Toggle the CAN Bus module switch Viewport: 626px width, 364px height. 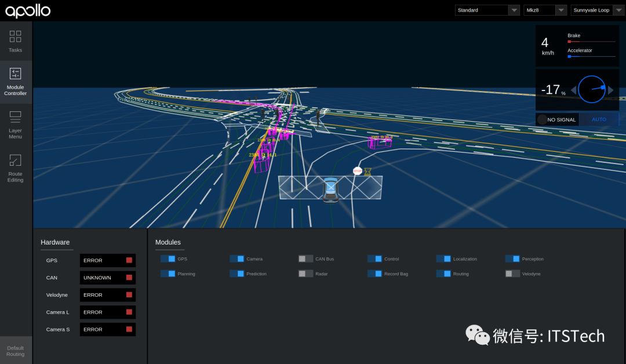[305, 259]
